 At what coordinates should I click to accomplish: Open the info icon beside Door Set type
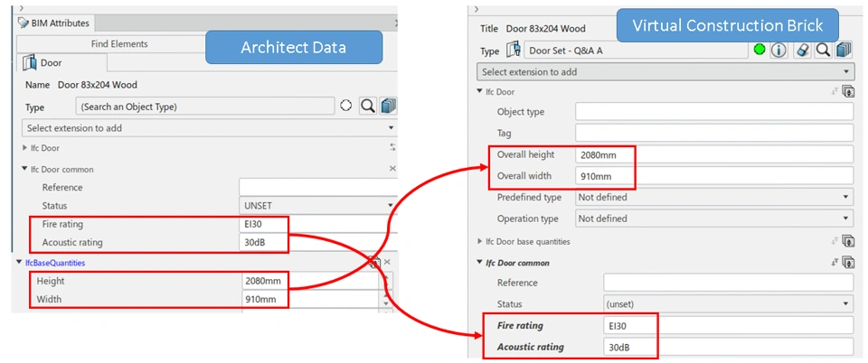tap(778, 51)
